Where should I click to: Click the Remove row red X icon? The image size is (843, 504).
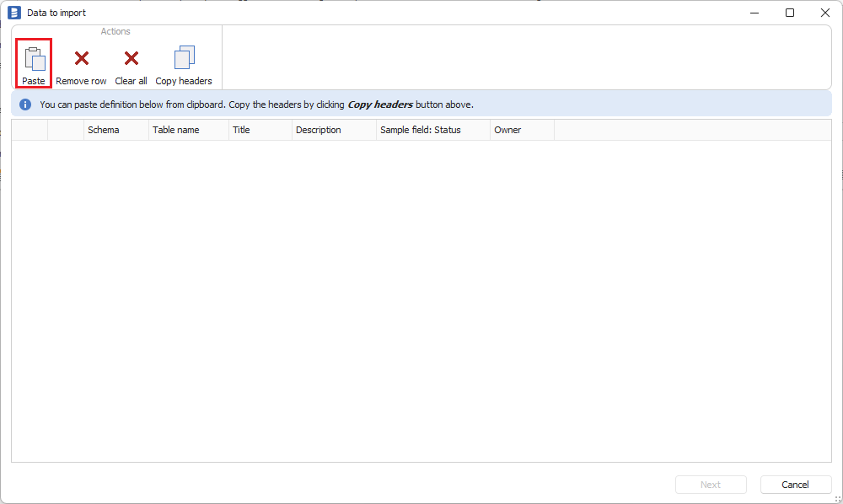pyautogui.click(x=82, y=58)
